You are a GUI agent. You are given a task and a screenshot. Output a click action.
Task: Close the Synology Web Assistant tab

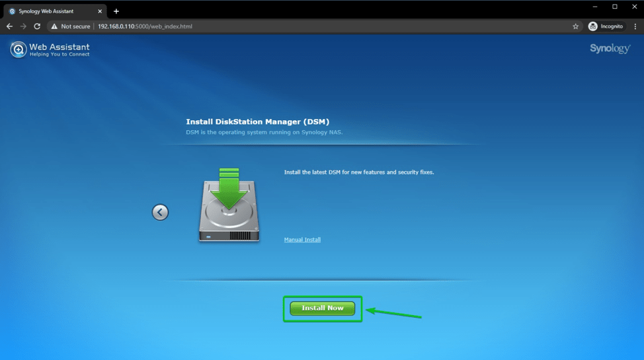click(100, 11)
